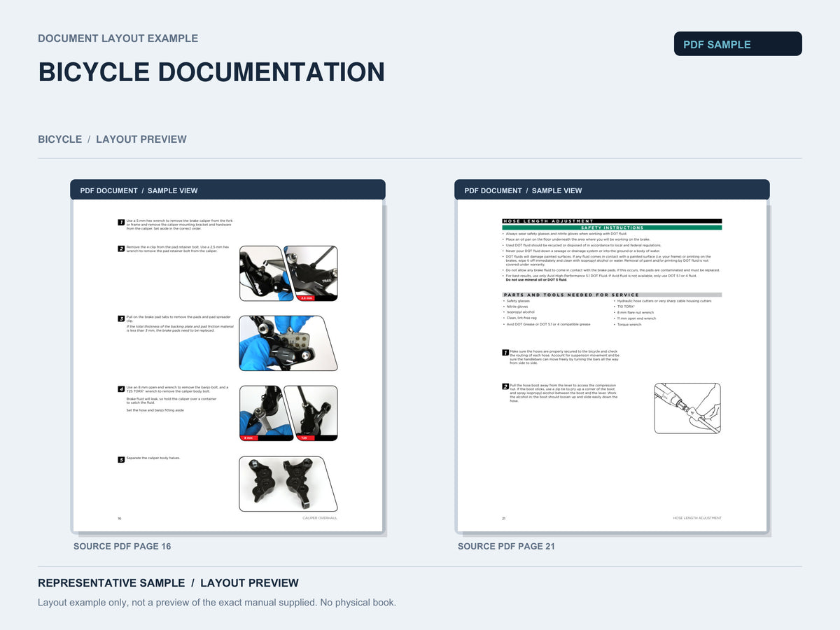Click step 4 number icon on page 16
This screenshot has height=630, width=840.
pos(121,388)
